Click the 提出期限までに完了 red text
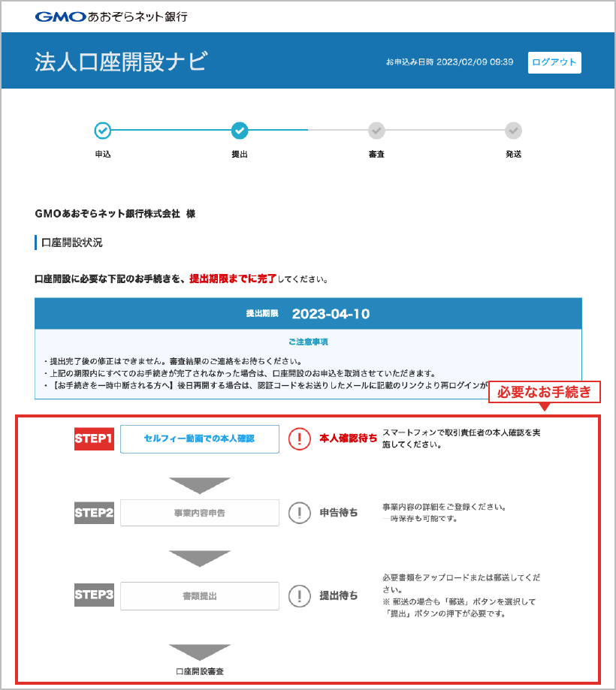This screenshot has height=690, width=616. pos(233,279)
